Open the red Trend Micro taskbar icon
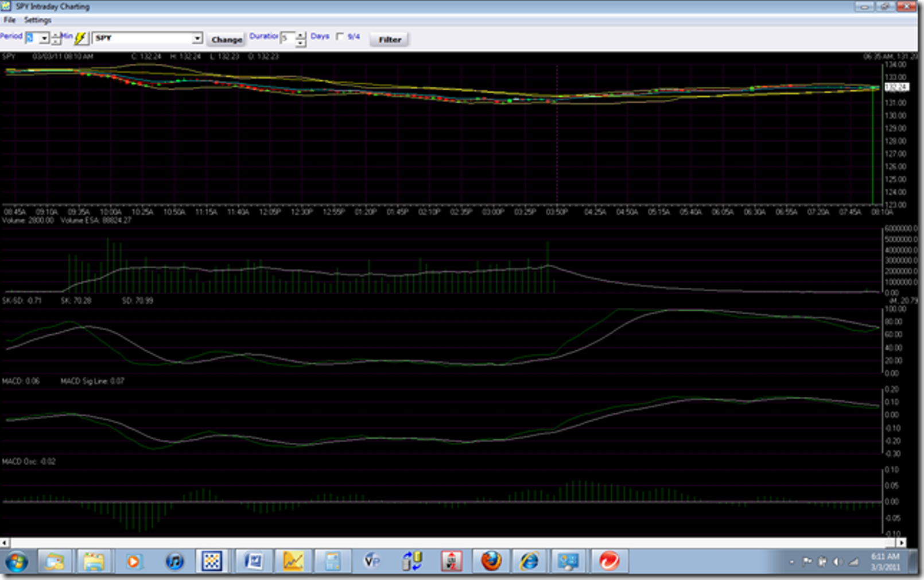Screen dimensions: 924x580 [609, 561]
